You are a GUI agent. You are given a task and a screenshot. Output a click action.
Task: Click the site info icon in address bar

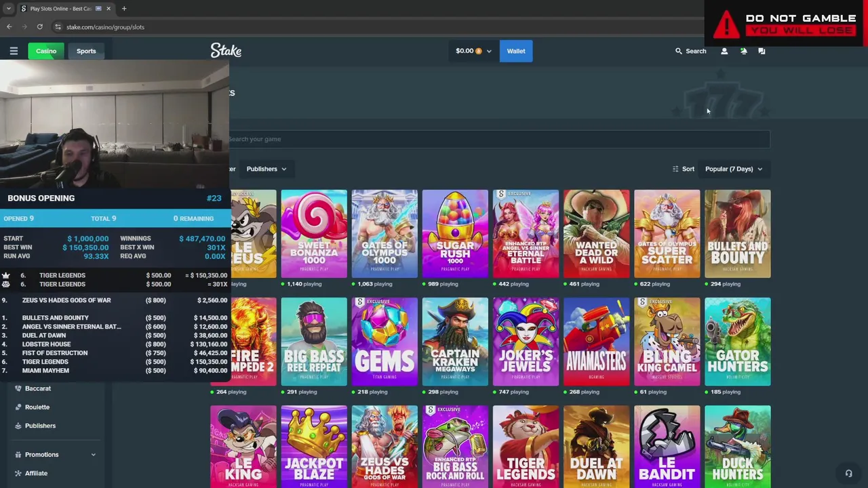pos(58,27)
